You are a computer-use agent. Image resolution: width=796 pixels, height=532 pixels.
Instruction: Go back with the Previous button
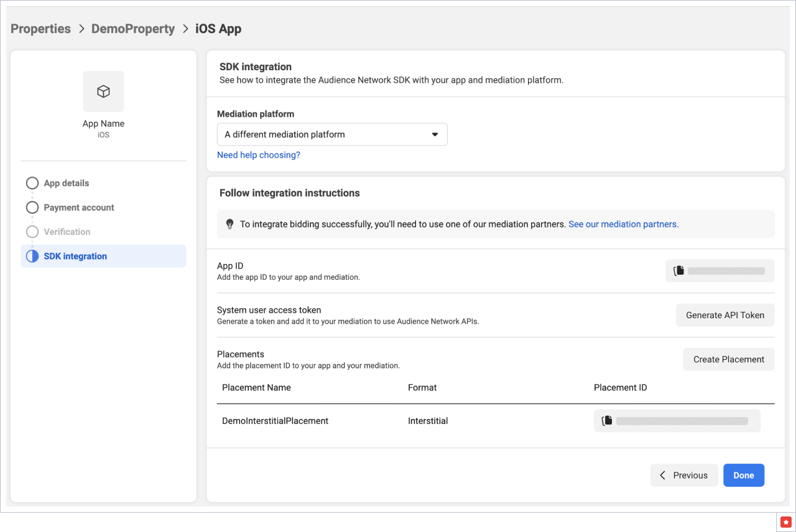[684, 475]
